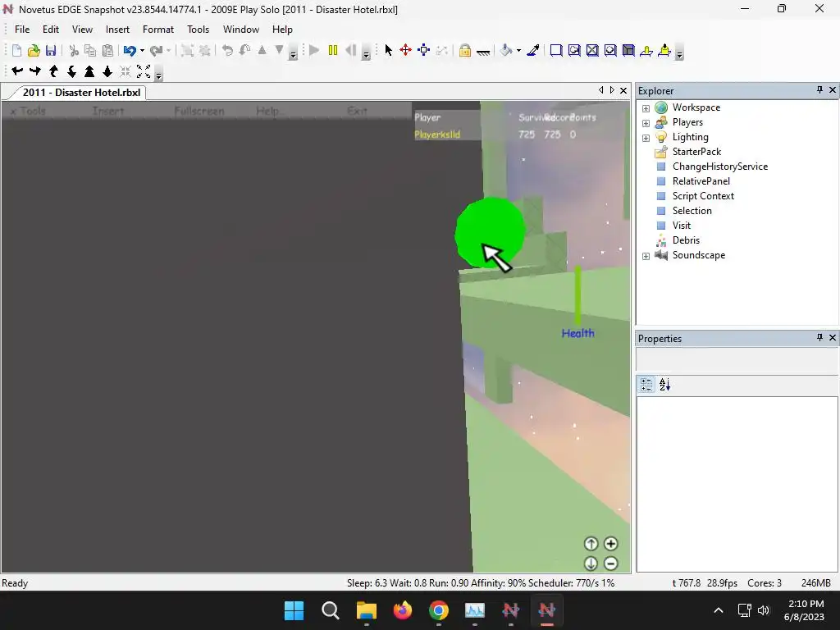Select the red Move tool
This screenshot has width=840, height=630.
point(405,50)
